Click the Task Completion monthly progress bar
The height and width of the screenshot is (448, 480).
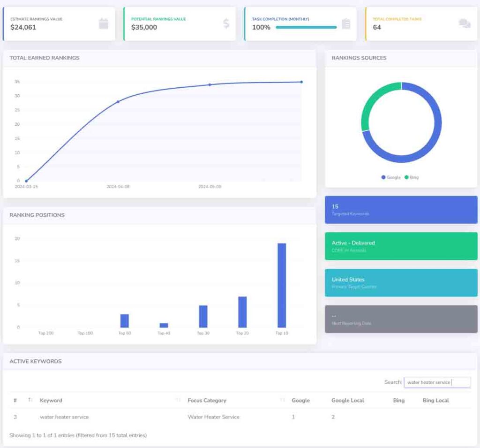tap(306, 27)
